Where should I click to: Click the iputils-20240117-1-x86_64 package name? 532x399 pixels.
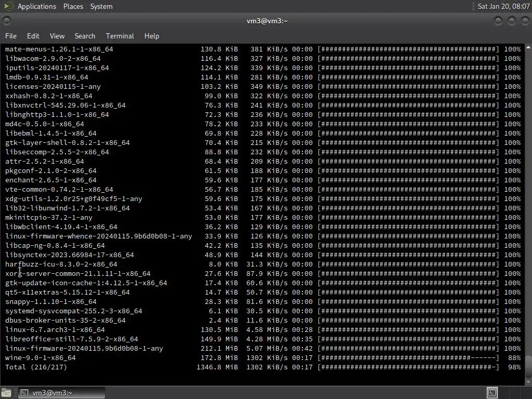click(x=57, y=68)
